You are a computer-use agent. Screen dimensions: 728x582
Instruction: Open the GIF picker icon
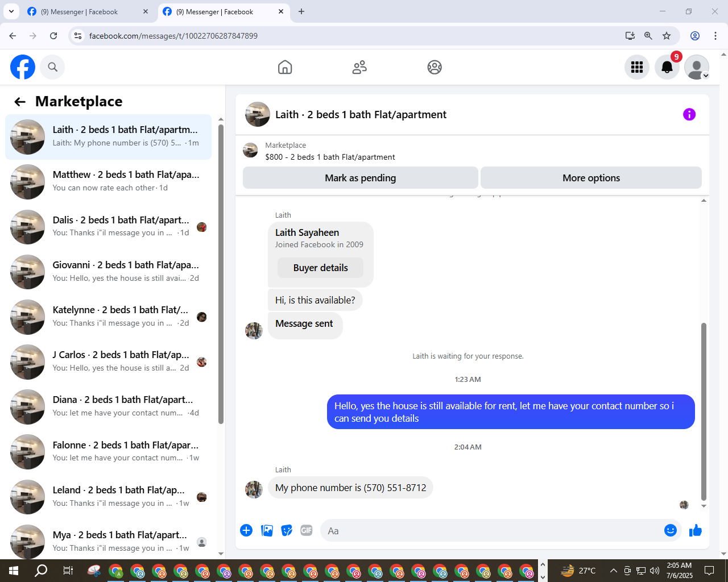(307, 530)
